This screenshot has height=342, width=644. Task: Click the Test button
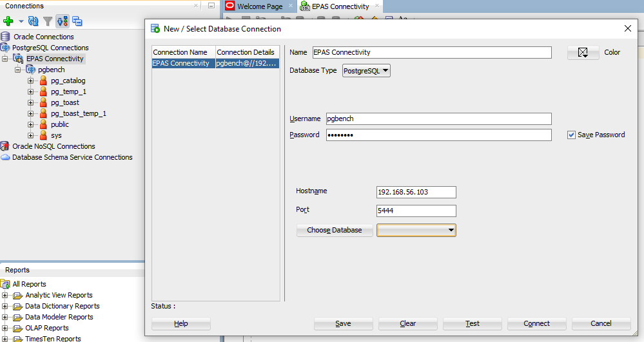pyautogui.click(x=472, y=323)
